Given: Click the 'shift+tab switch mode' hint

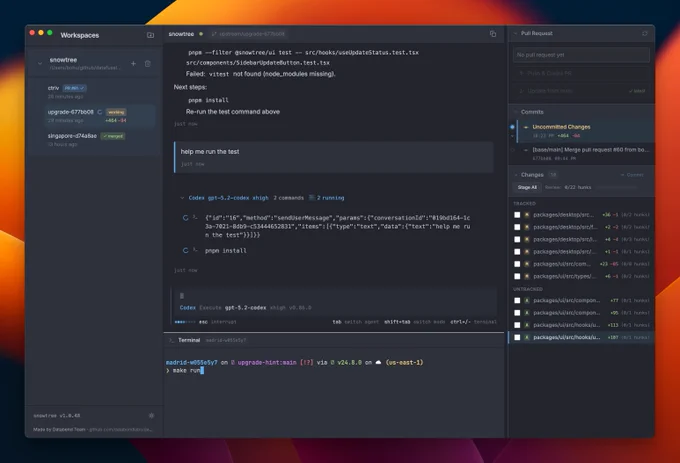Looking at the screenshot, I should tap(415, 322).
